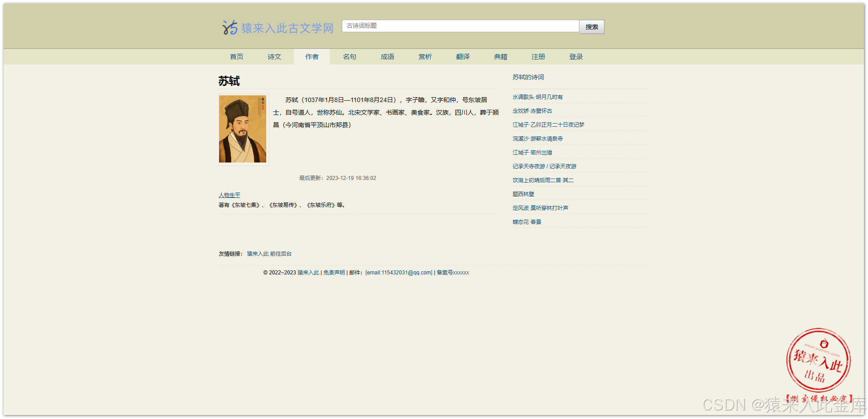
Task: Open poem 水调歌头·明月几时有
Action: pyautogui.click(x=538, y=97)
